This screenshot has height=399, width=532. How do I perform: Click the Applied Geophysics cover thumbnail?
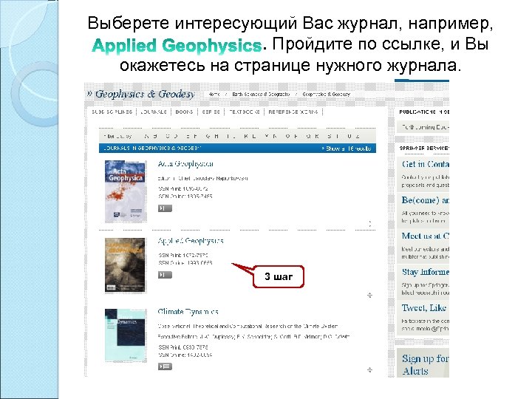coord(126,265)
